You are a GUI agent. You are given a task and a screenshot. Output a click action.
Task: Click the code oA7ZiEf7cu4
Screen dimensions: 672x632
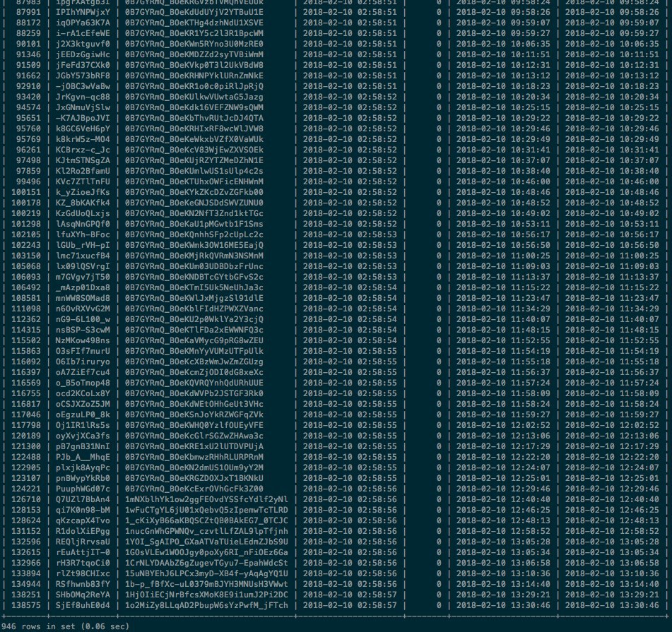coord(83,373)
